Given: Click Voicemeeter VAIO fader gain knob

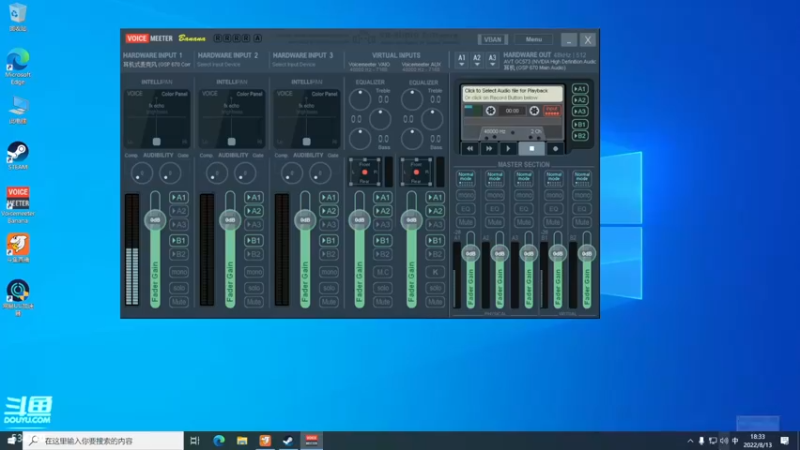Looking at the screenshot, I should pos(360,220).
